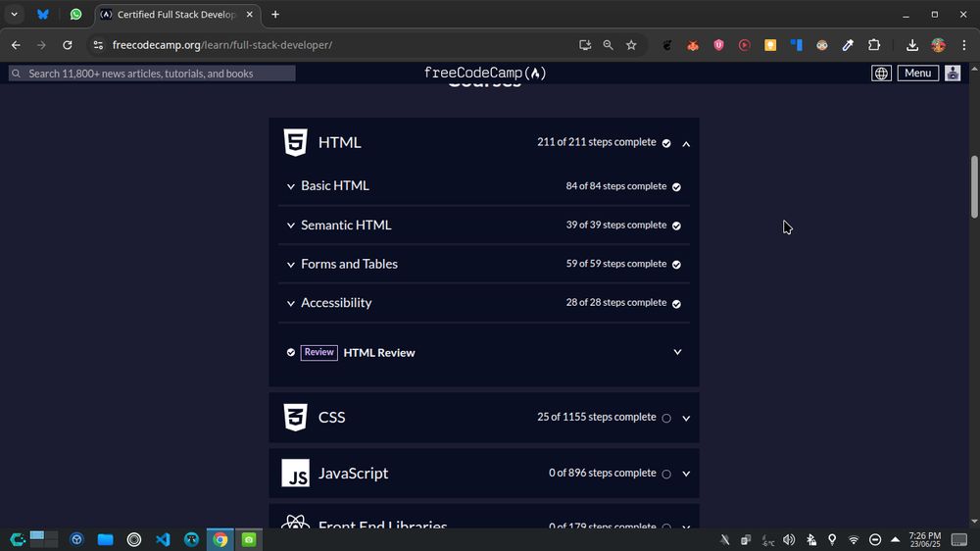This screenshot has height=551, width=980.
Task: Click the Review badge label
Action: click(x=318, y=353)
